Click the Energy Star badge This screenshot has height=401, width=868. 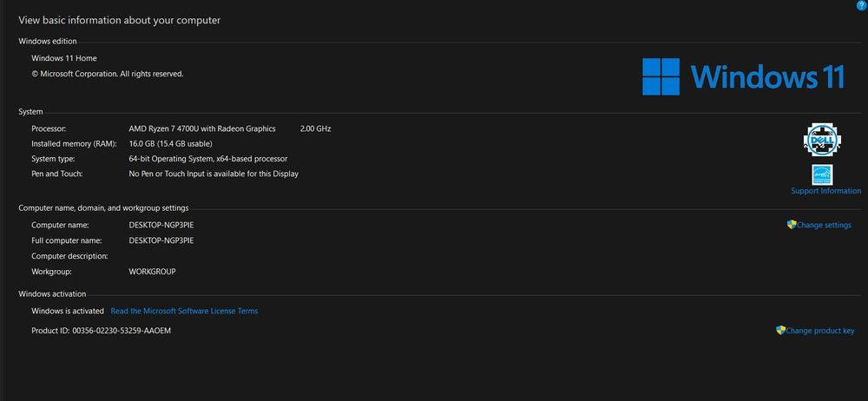point(822,174)
